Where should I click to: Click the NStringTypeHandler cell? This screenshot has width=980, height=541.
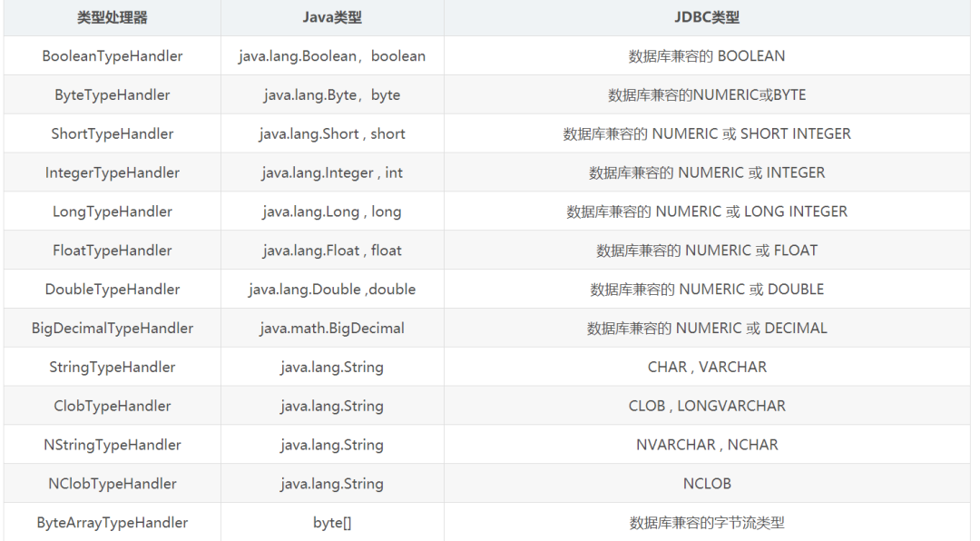[113, 445]
